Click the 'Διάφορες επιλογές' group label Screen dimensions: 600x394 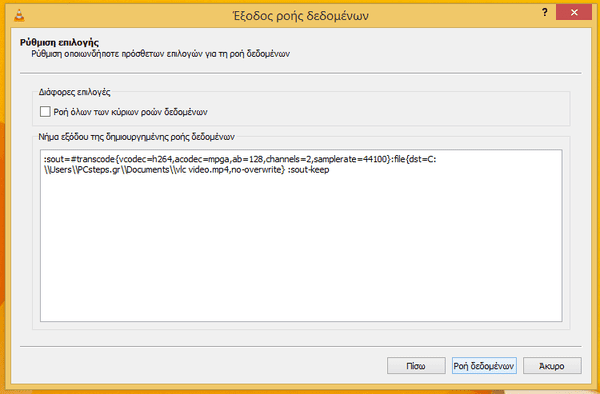(x=74, y=92)
